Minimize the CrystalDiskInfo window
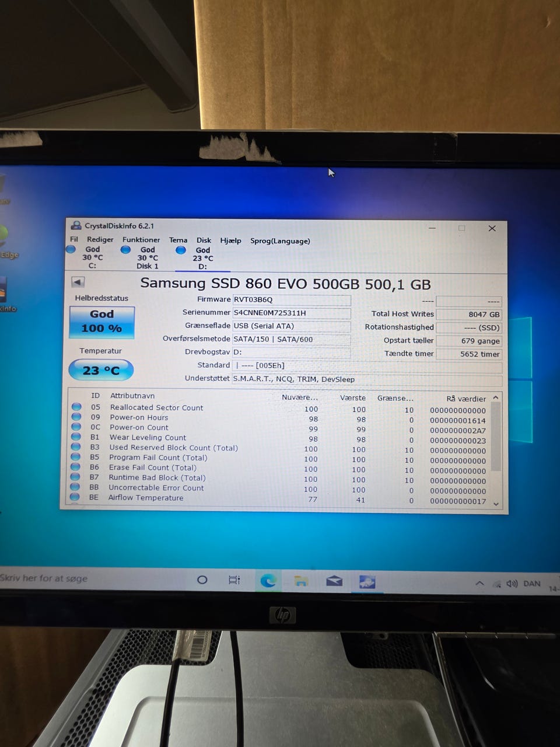Image resolution: width=560 pixels, height=747 pixels. 432,228
